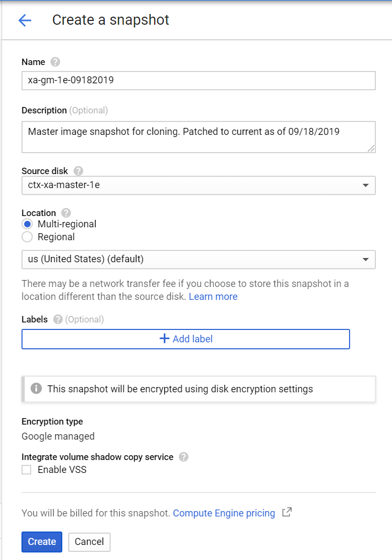Open the us (United States) location dropdown
392x560 pixels.
pos(198,259)
